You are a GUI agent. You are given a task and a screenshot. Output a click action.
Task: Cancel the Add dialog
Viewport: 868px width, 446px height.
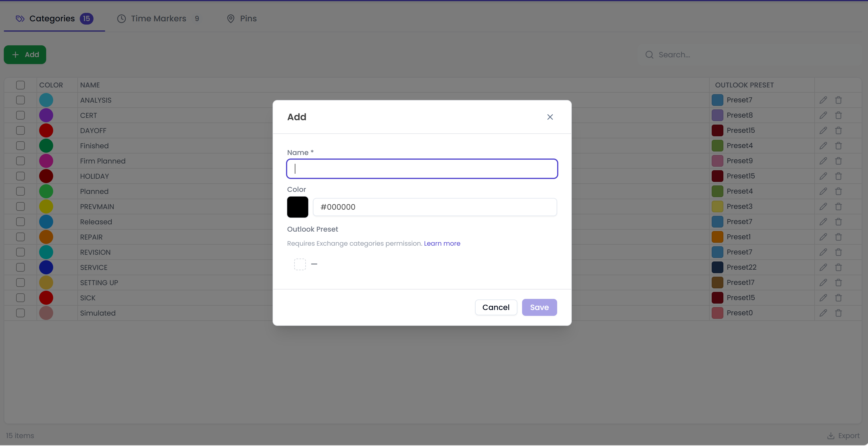(496, 307)
